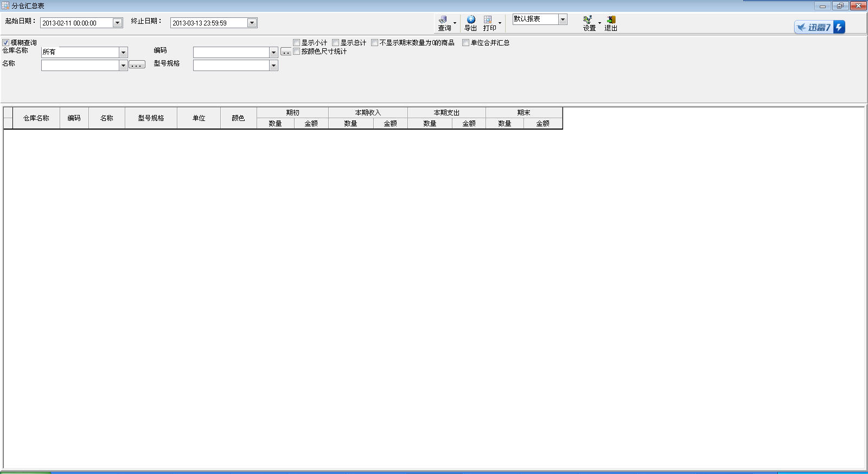Click the browse button next to 名称
The image size is (868, 474).
[137, 65]
